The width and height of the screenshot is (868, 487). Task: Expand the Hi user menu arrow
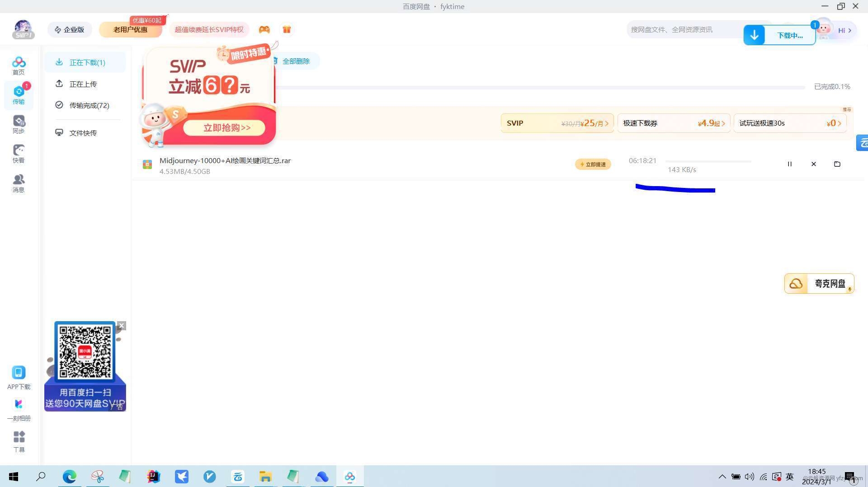click(x=850, y=30)
